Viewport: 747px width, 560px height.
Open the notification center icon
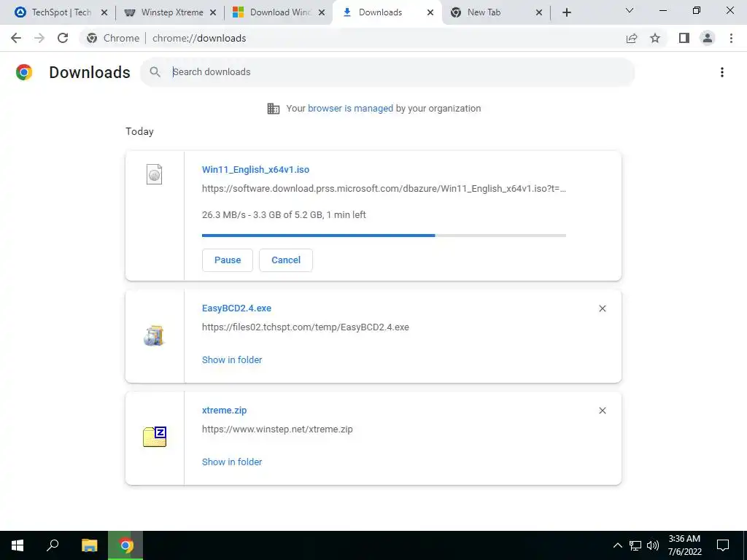[723, 545]
